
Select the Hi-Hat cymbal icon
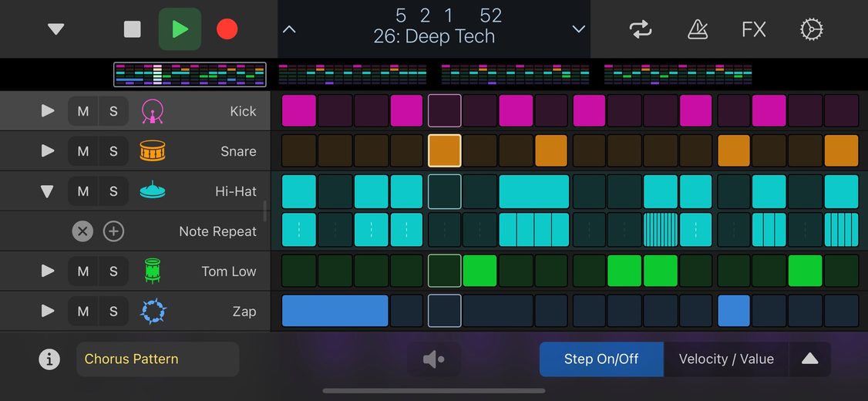tap(152, 190)
